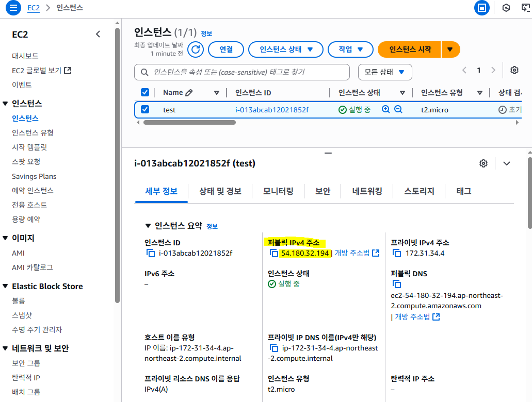Click the sidebar vertical scrollbar
Image resolution: width=532 pixels, height=402 pixels.
118,165
